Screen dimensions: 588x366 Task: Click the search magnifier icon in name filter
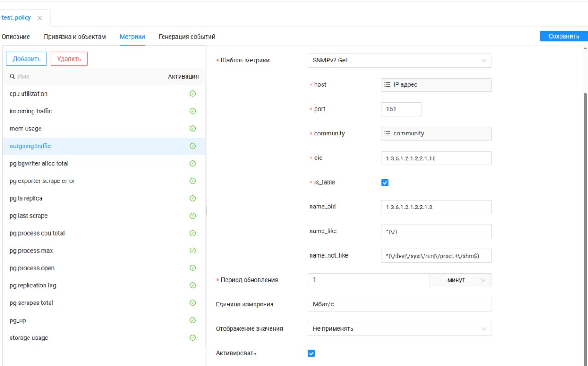(x=13, y=77)
